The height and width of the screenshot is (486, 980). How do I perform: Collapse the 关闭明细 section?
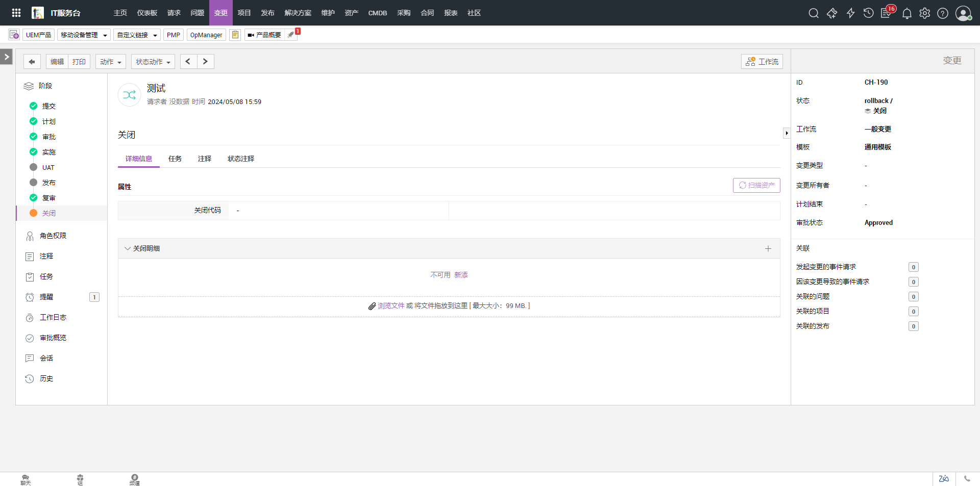click(x=128, y=249)
